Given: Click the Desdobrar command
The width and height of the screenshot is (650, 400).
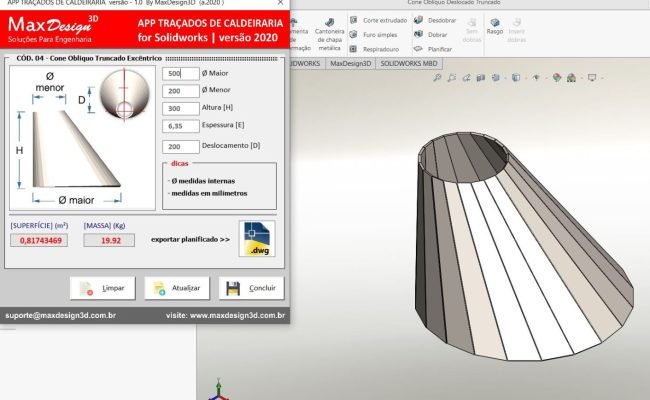Looking at the screenshot, I should coord(435,20).
